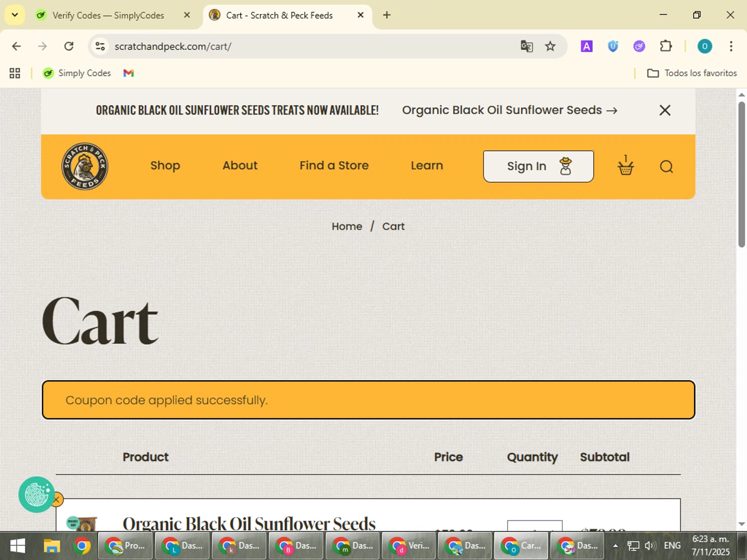Switch to the Car... taskbar window
Image resolution: width=747 pixels, height=560 pixels.
[521, 546]
